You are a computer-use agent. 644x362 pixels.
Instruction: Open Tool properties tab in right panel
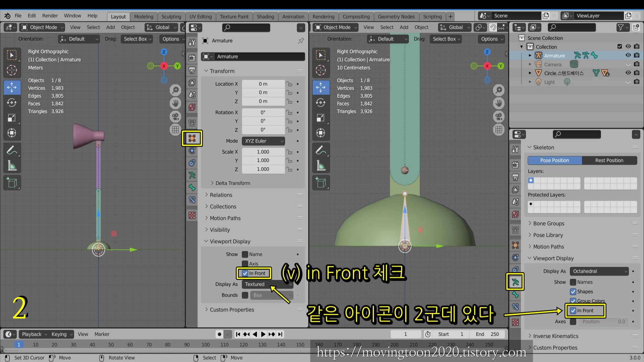(x=515, y=149)
